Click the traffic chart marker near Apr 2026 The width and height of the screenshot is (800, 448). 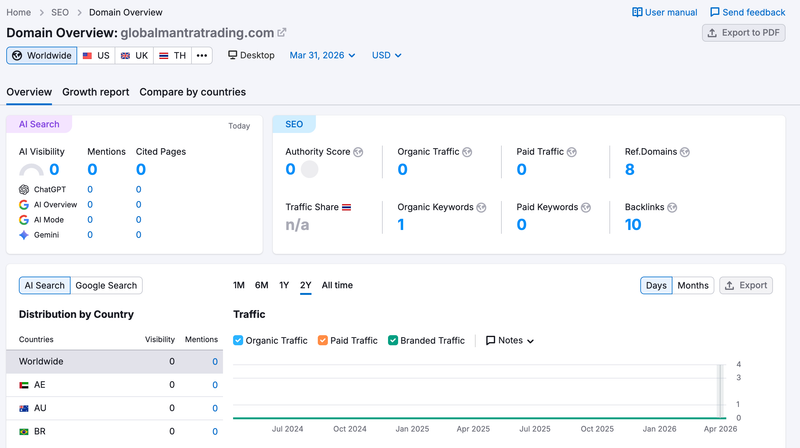(x=720, y=391)
